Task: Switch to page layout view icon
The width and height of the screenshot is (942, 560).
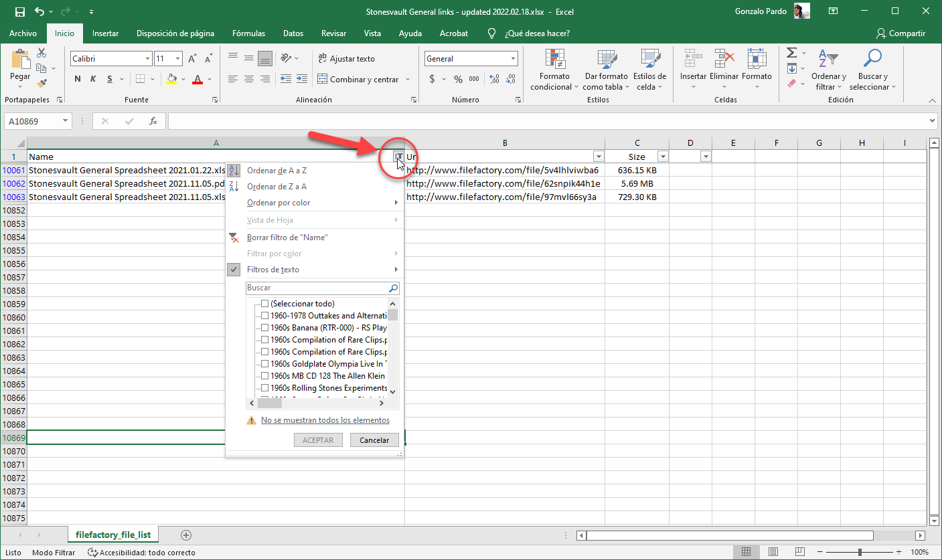Action: (x=773, y=553)
